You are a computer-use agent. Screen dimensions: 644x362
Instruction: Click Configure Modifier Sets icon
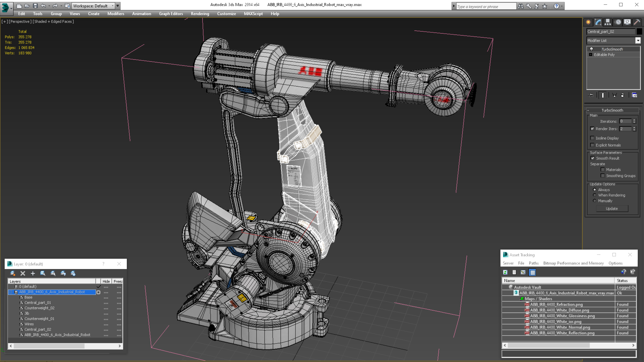(635, 95)
